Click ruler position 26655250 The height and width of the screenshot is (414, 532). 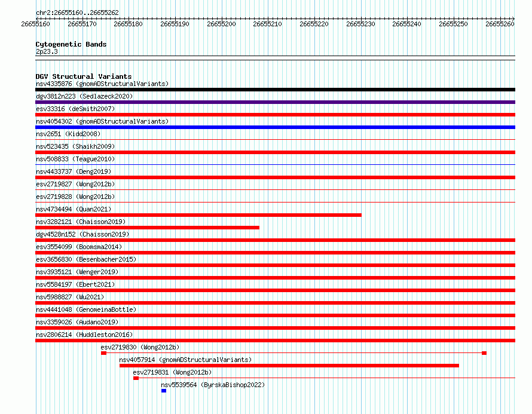click(453, 24)
